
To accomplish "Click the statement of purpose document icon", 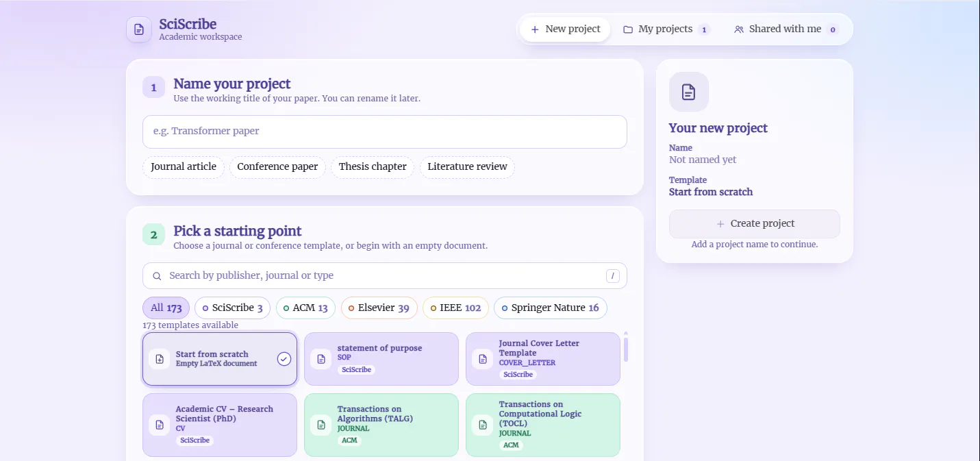I will pos(321,359).
